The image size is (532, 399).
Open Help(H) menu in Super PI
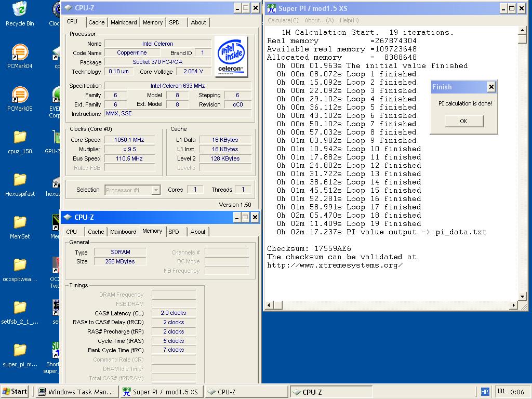[x=349, y=20]
